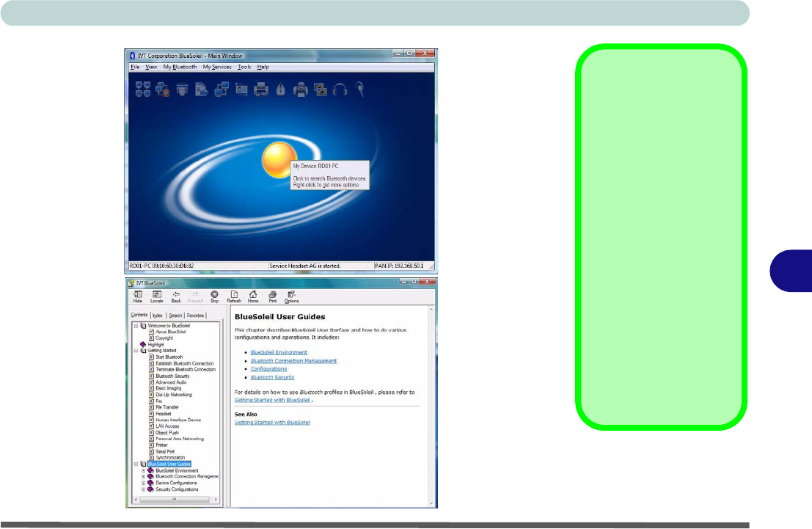The image size is (812, 529).
Task: Click the Personal Area Networking service icon
Action: [x=143, y=89]
